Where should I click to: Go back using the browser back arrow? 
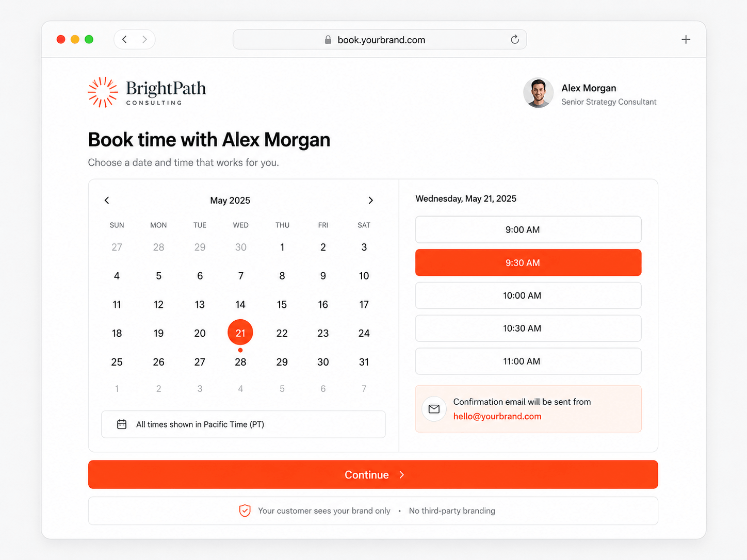point(124,39)
